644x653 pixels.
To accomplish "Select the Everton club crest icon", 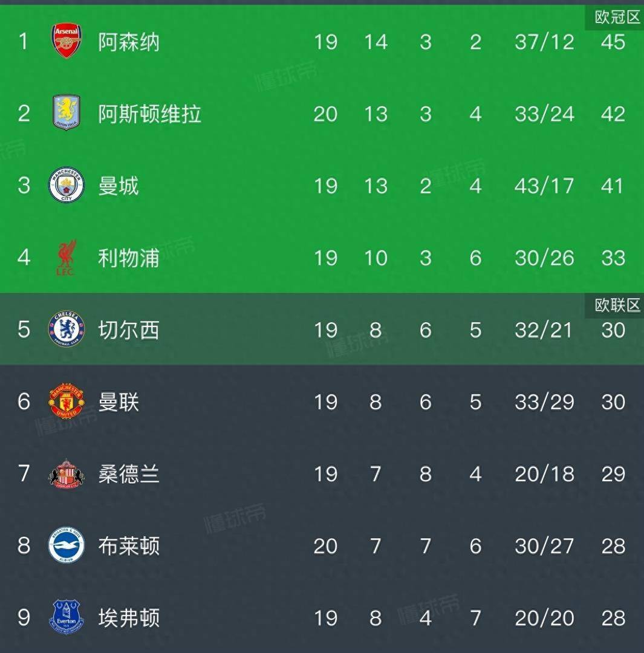I will point(65,619).
